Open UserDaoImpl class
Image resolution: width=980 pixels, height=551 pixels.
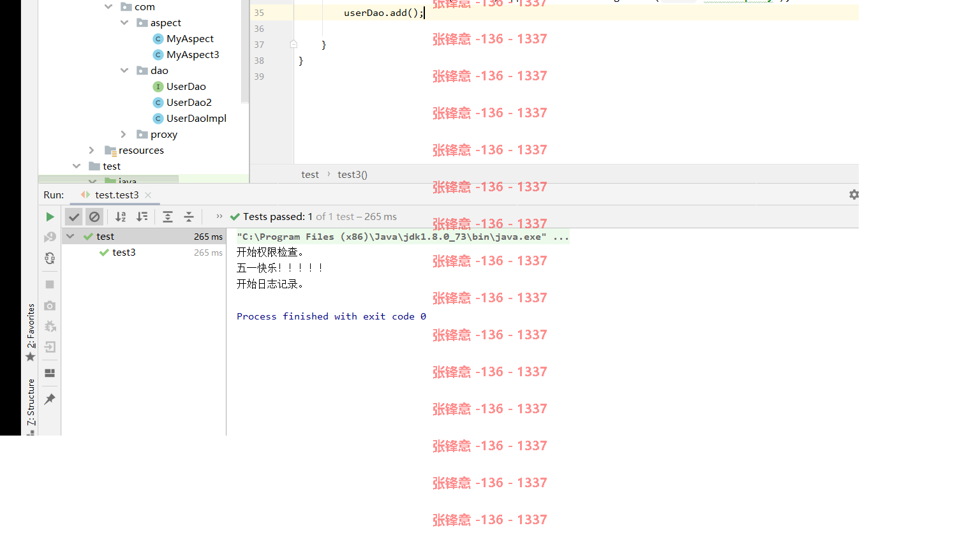(196, 119)
